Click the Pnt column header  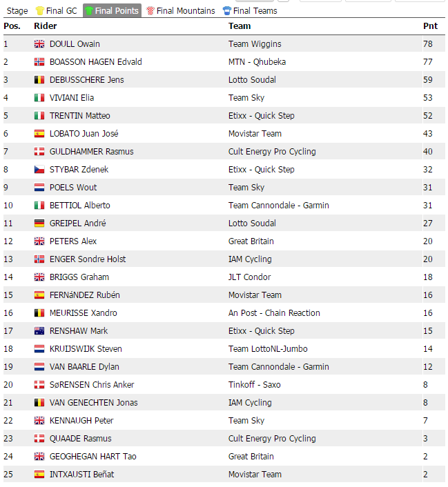coord(430,26)
